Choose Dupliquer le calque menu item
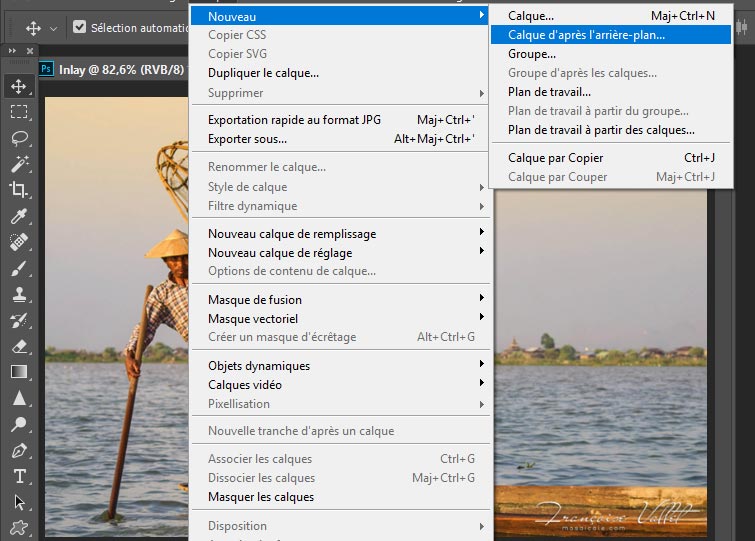 pos(264,73)
